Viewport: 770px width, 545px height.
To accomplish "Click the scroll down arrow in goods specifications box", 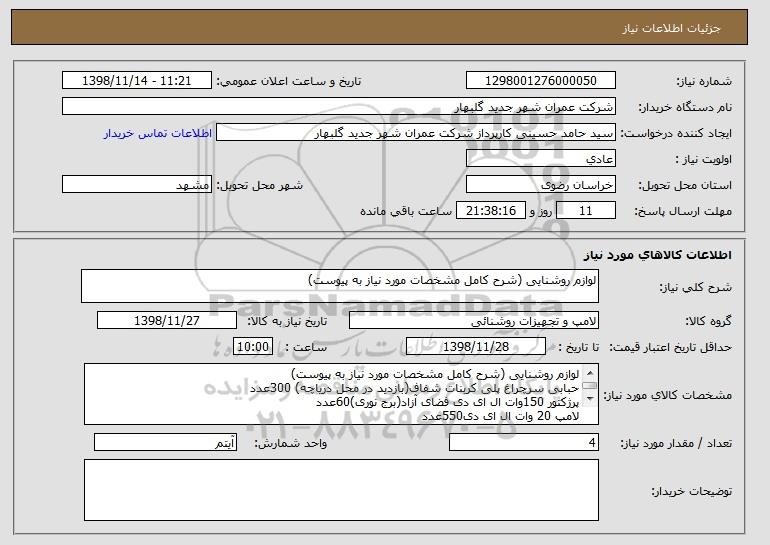I will (590, 399).
